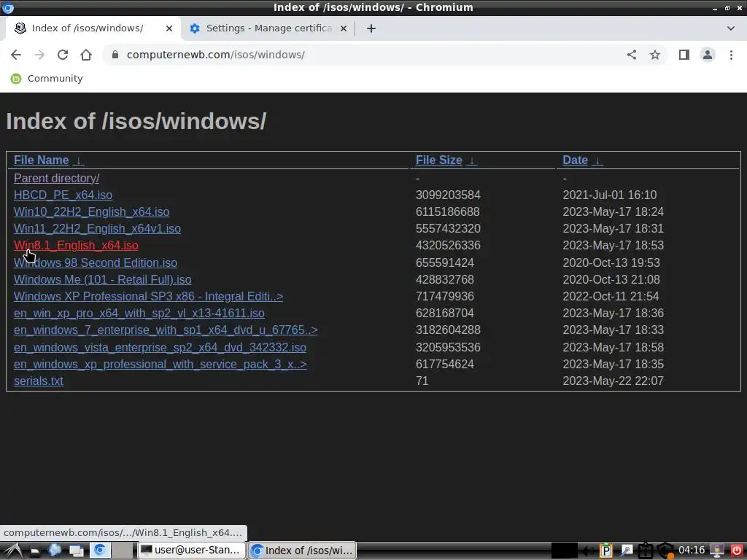
Task: Open the taskbar start menu icon
Action: point(12,551)
